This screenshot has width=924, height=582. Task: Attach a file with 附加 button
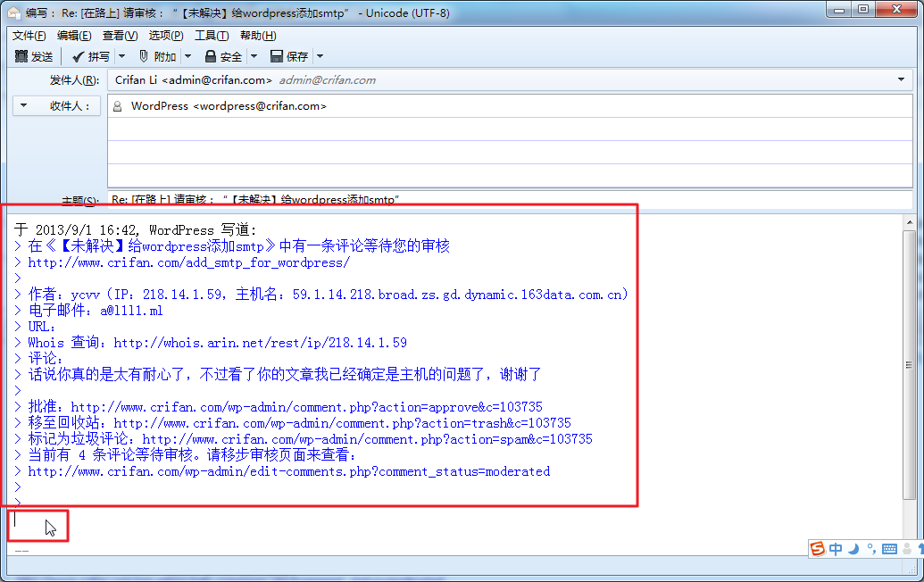(x=157, y=56)
